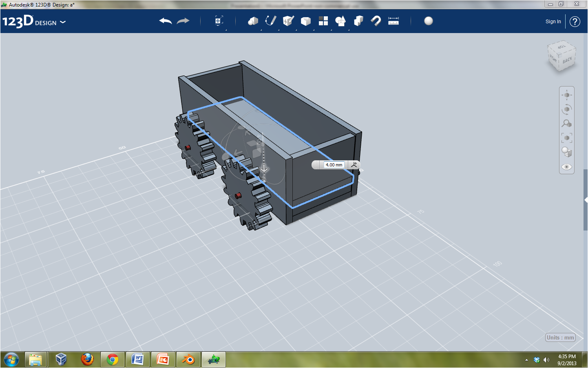Click the volume speaker tray icon
This screenshot has width=588, height=368.
click(x=546, y=360)
